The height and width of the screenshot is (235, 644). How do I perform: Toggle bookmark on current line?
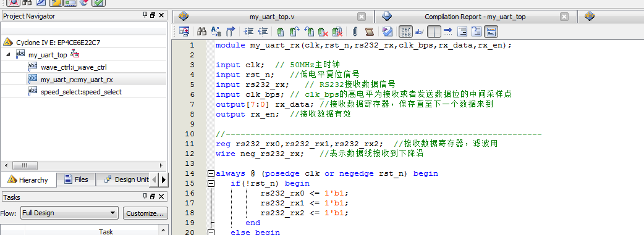coord(281,31)
